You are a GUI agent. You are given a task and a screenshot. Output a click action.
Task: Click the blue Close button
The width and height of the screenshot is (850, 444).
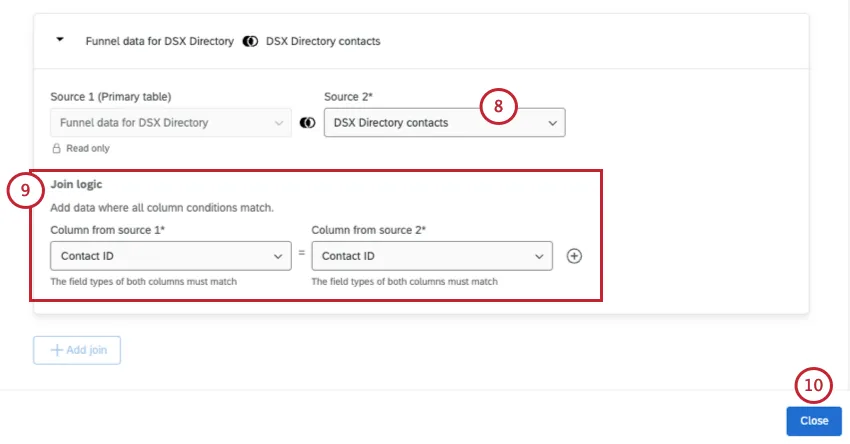[x=814, y=421]
